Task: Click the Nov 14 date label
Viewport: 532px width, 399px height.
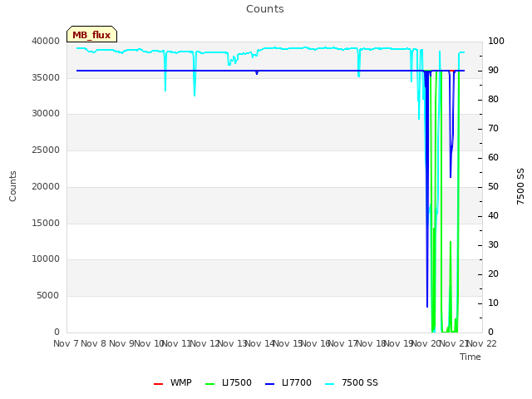Action: [260, 343]
